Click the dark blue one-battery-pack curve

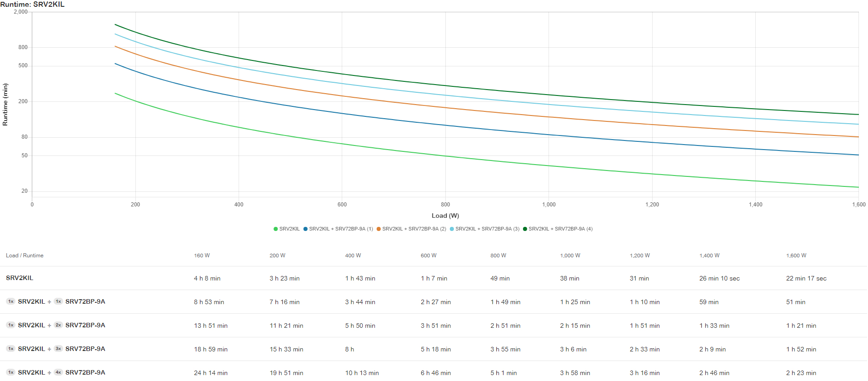coord(445,125)
